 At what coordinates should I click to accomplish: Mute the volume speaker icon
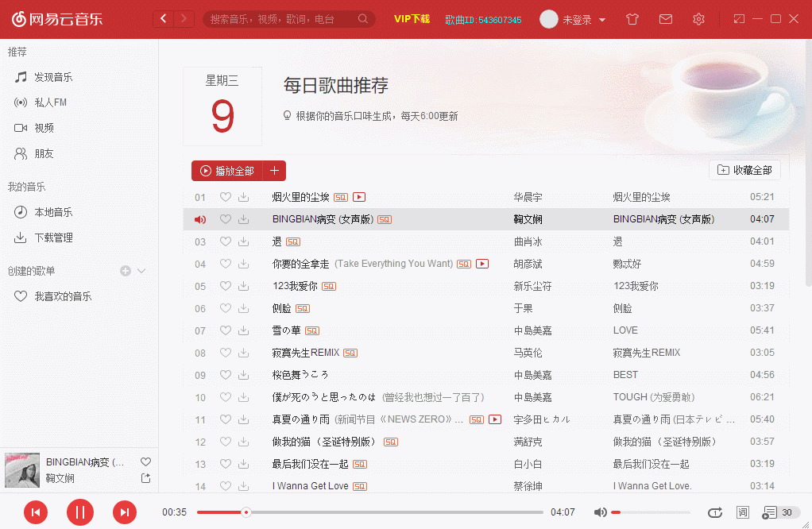click(x=601, y=512)
